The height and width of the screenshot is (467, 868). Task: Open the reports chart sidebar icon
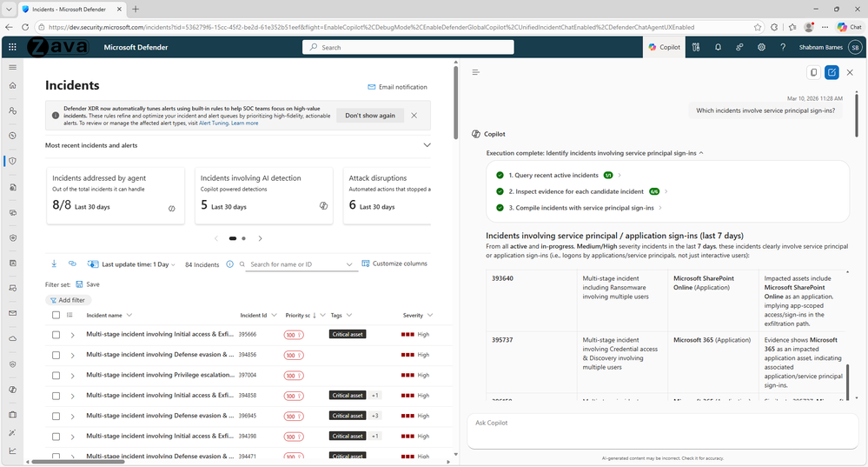pyautogui.click(x=13, y=450)
